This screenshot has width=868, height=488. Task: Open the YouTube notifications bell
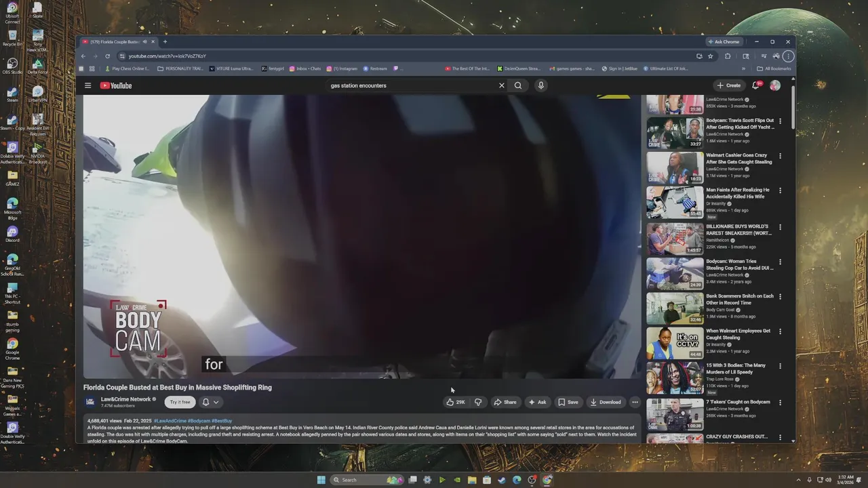(755, 85)
